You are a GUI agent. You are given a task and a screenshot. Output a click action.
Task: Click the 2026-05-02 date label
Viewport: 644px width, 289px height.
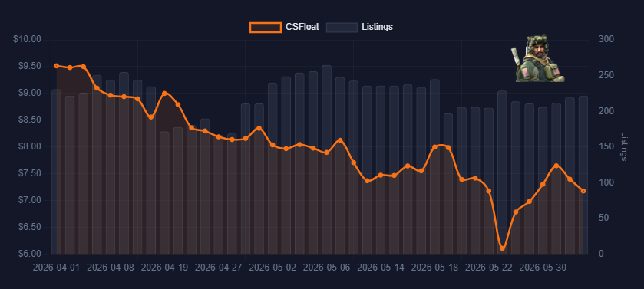click(272, 268)
